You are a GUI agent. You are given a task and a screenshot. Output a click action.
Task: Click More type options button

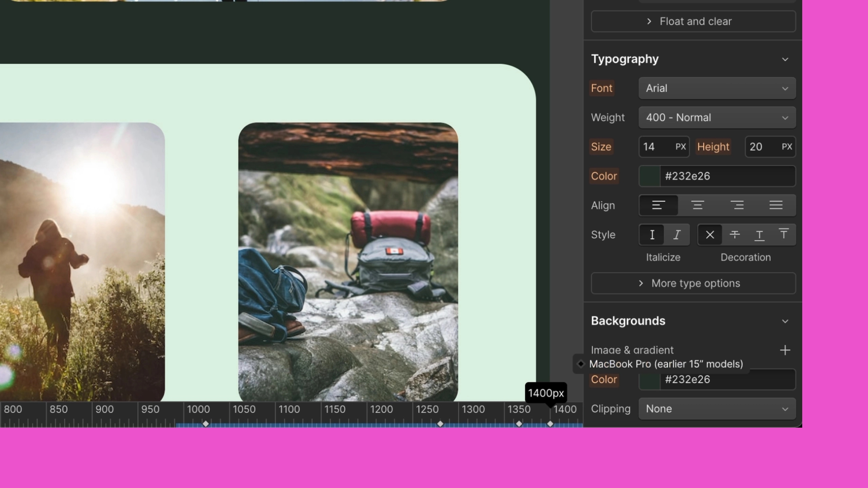[693, 283]
